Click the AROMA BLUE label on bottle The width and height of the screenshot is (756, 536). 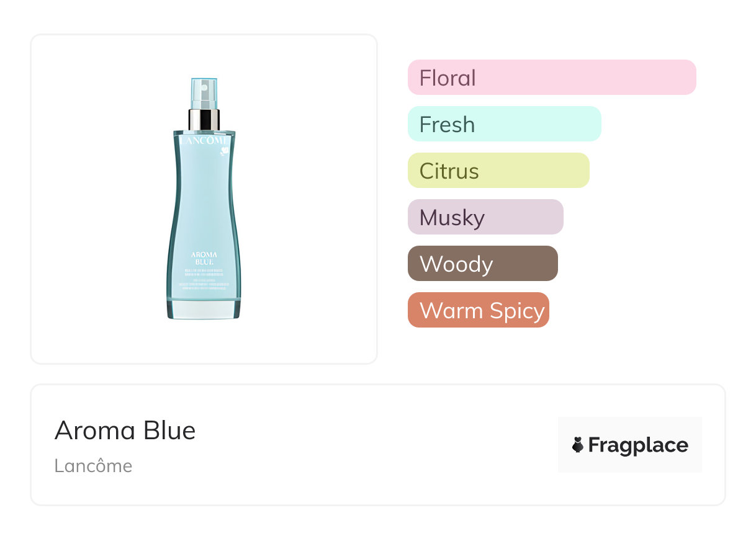click(204, 257)
